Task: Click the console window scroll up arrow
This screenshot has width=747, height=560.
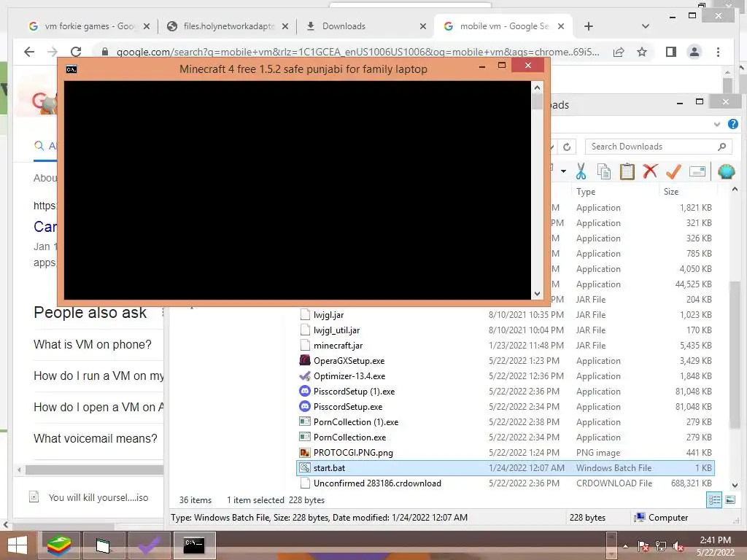Action: (x=537, y=87)
